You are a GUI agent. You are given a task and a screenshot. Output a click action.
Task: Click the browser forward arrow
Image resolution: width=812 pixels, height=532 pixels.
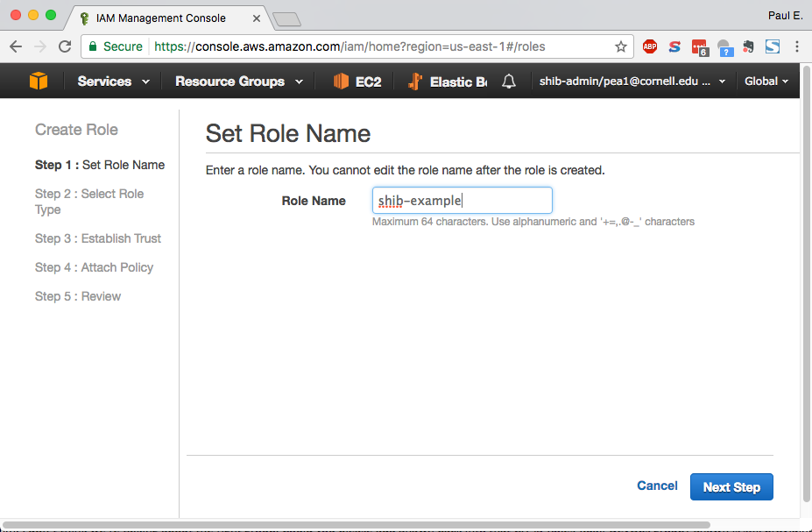(40, 46)
